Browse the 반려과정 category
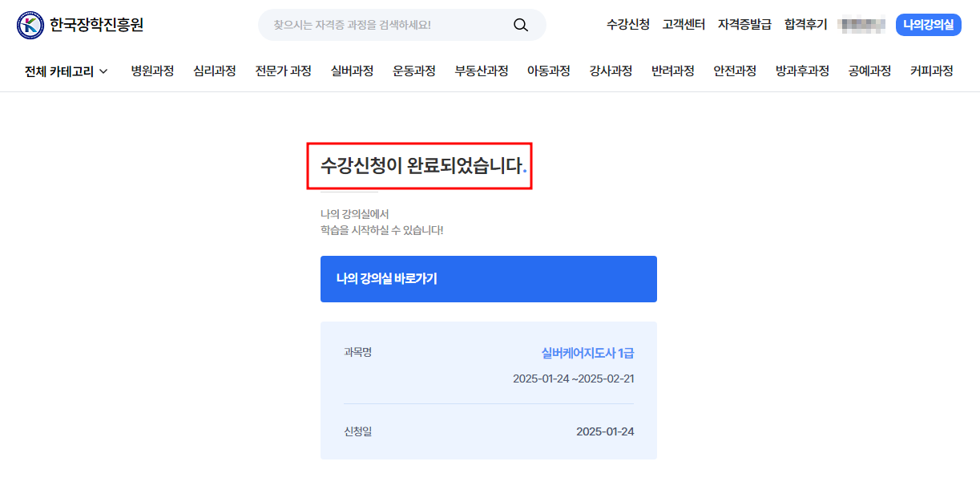The image size is (980, 502). point(671,71)
